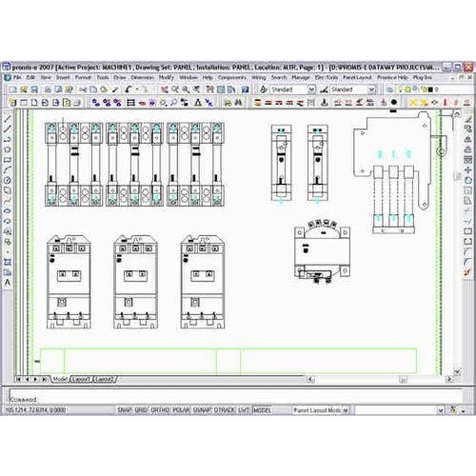Image resolution: width=476 pixels, height=476 pixels.
Task: Select the Text tool (A) icon
Action: click(x=8, y=283)
